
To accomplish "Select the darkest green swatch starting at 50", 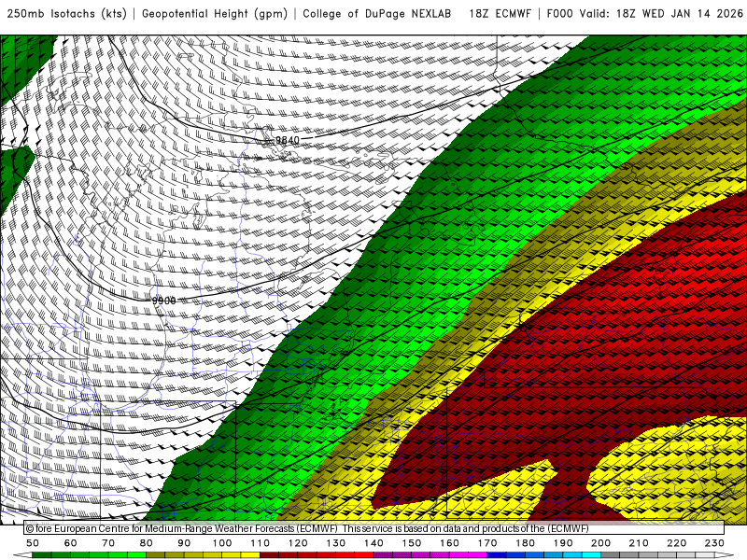I will 41,555.
